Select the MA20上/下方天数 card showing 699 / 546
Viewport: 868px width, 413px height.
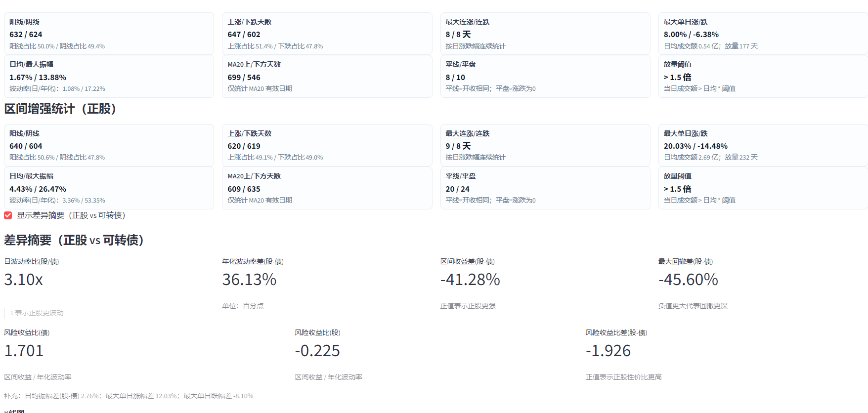point(327,76)
